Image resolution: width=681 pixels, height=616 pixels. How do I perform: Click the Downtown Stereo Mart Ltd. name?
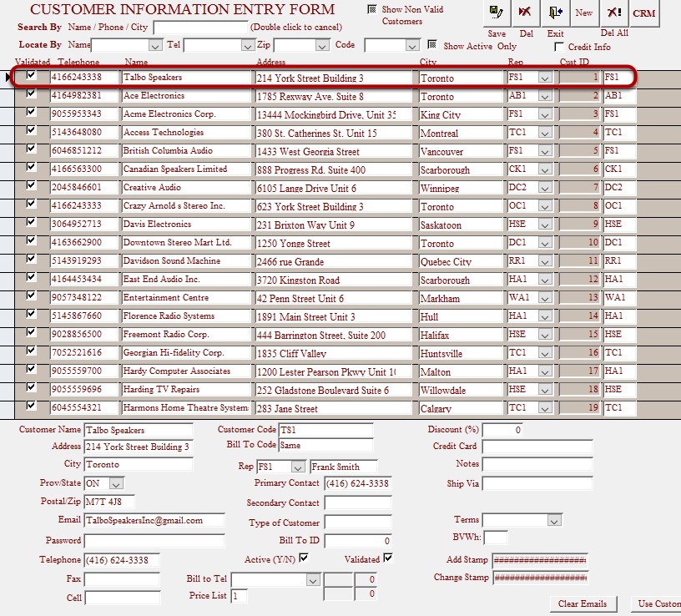186,242
